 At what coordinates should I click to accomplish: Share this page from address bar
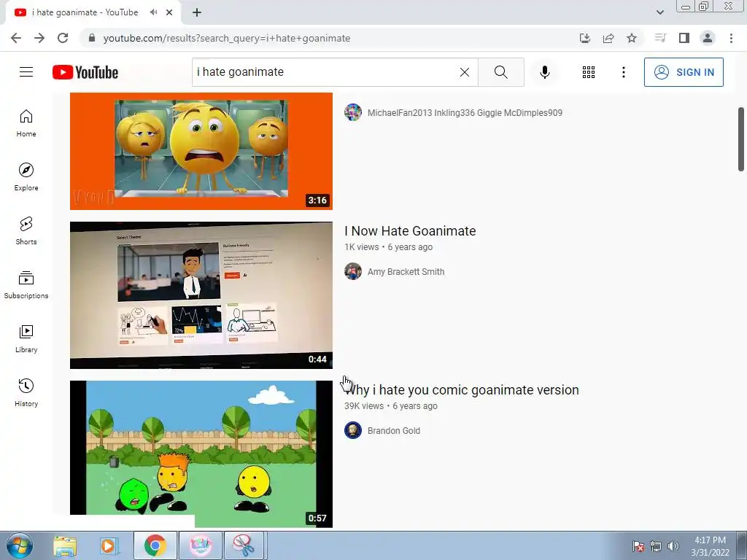click(x=608, y=38)
